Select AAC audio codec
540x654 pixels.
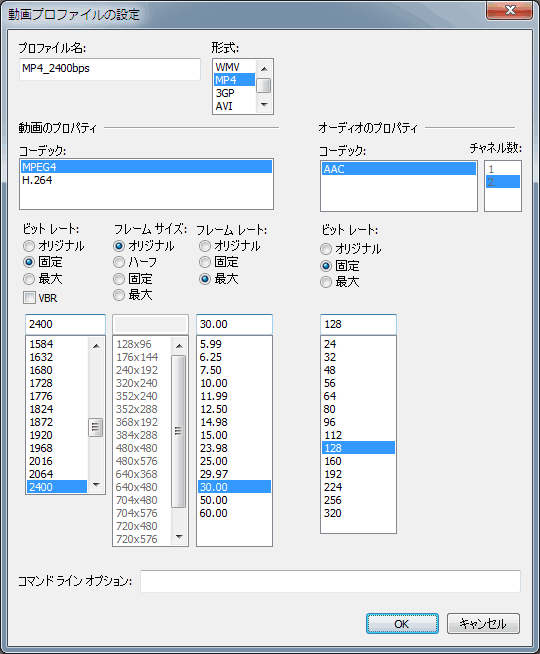[399, 169]
